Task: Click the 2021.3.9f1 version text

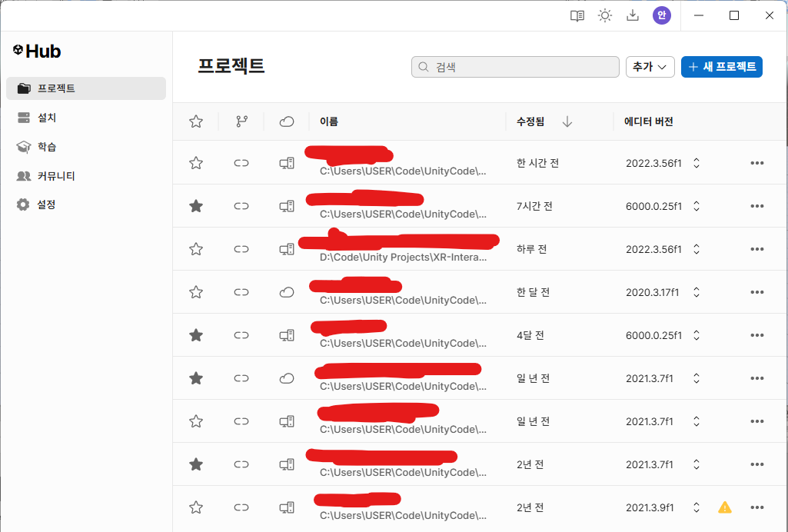Action: coord(650,507)
